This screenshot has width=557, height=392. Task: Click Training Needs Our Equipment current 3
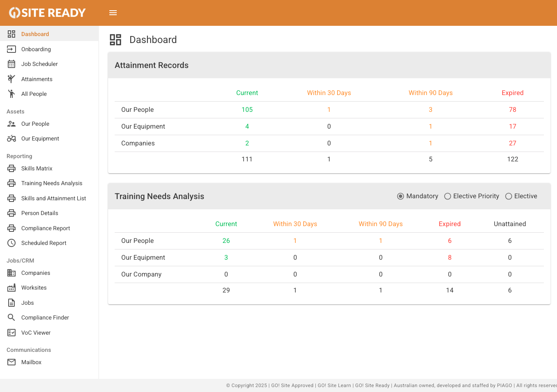tap(226, 258)
